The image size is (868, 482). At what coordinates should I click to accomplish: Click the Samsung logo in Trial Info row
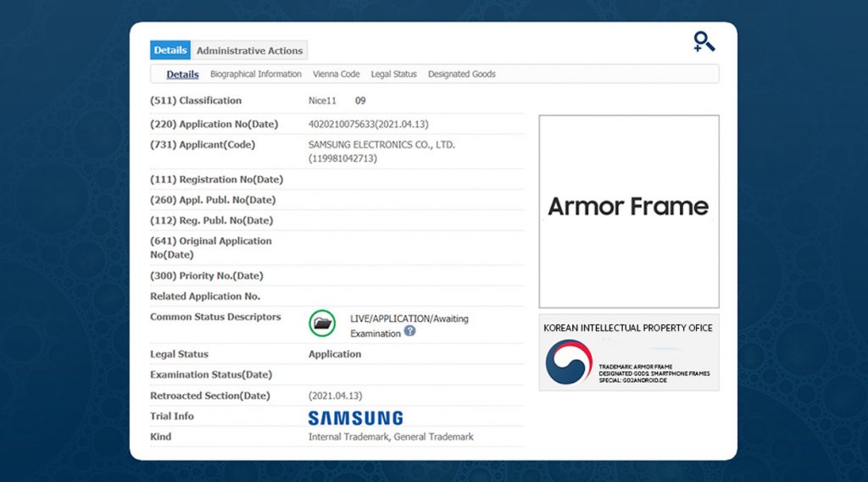(x=355, y=418)
